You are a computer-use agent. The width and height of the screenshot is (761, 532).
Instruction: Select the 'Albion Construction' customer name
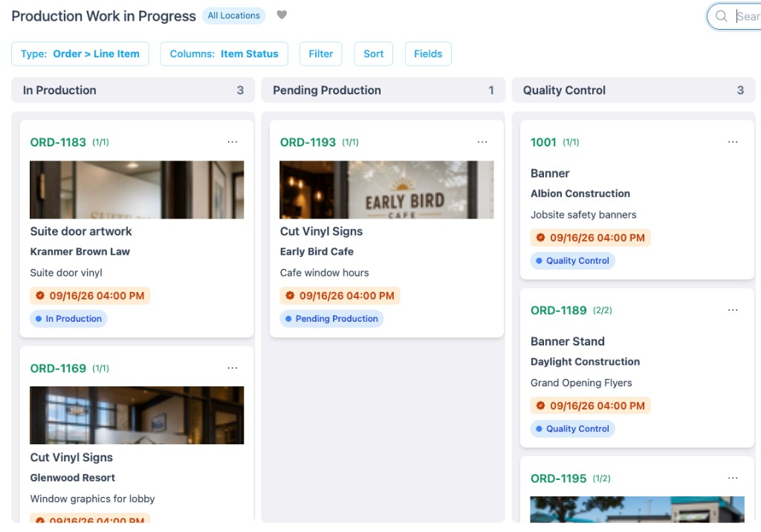[x=580, y=193]
